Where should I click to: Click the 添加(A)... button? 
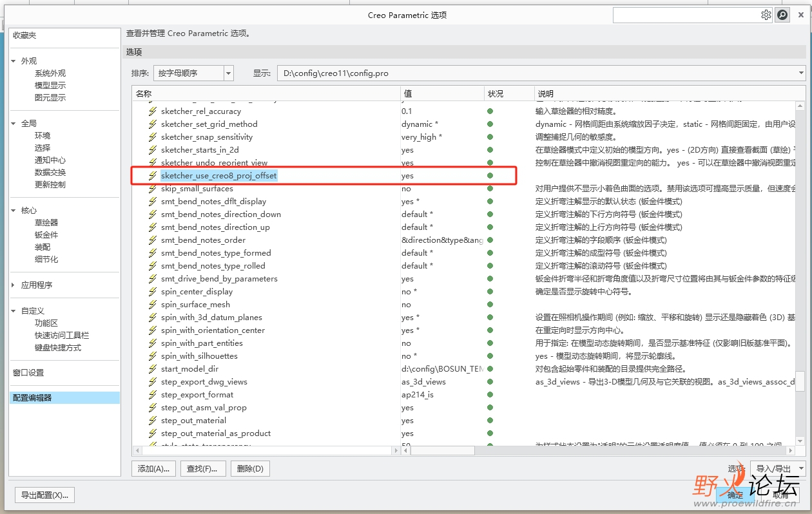(x=153, y=469)
